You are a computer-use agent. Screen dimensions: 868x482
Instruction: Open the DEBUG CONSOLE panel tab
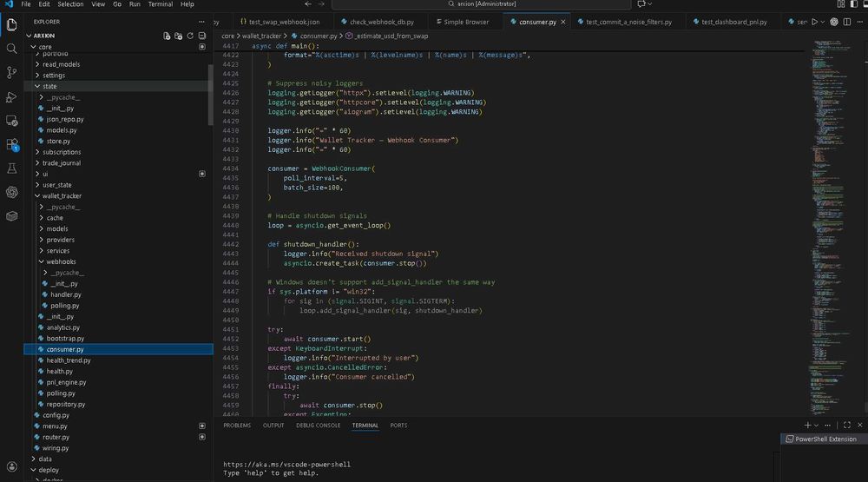318,426
